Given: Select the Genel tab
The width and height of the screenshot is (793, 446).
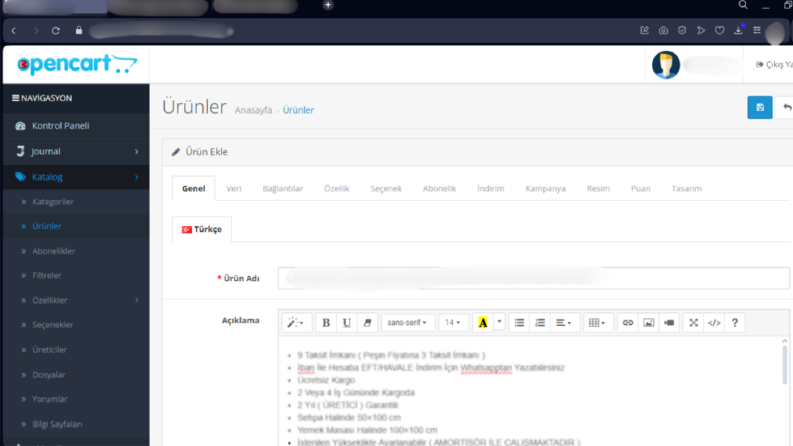Looking at the screenshot, I should pyautogui.click(x=193, y=188).
